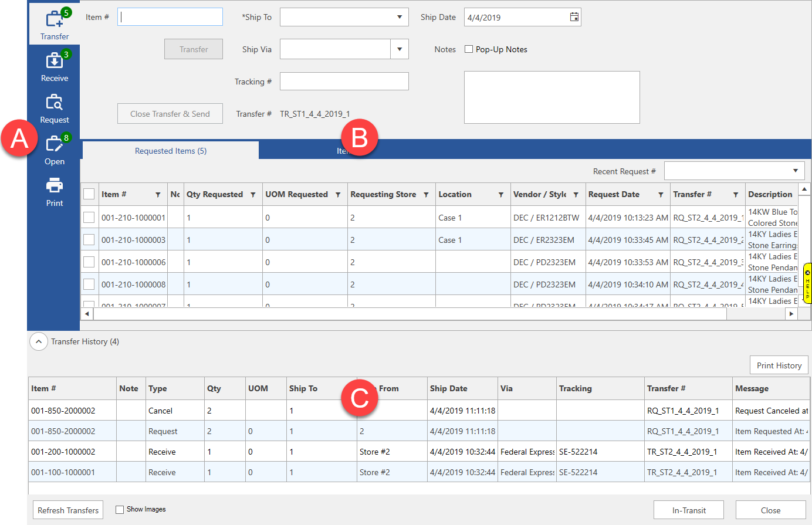Switch to the Requested Items (5) tab
The width and height of the screenshot is (812, 525).
[170, 151]
